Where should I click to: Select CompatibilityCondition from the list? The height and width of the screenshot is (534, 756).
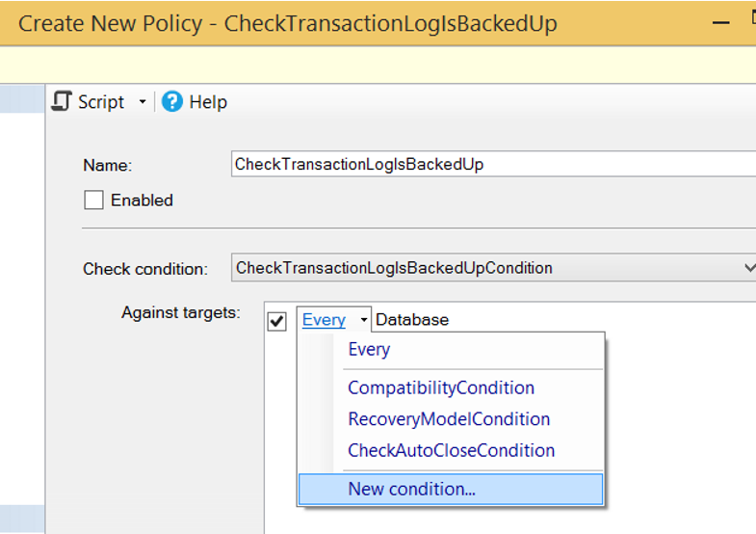[x=441, y=387]
